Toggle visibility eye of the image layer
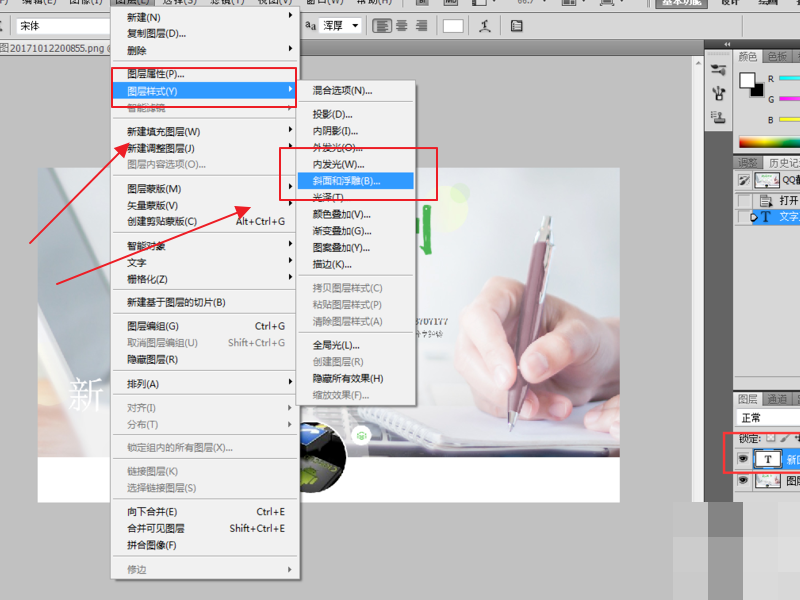This screenshot has width=800, height=600. pos(743,480)
